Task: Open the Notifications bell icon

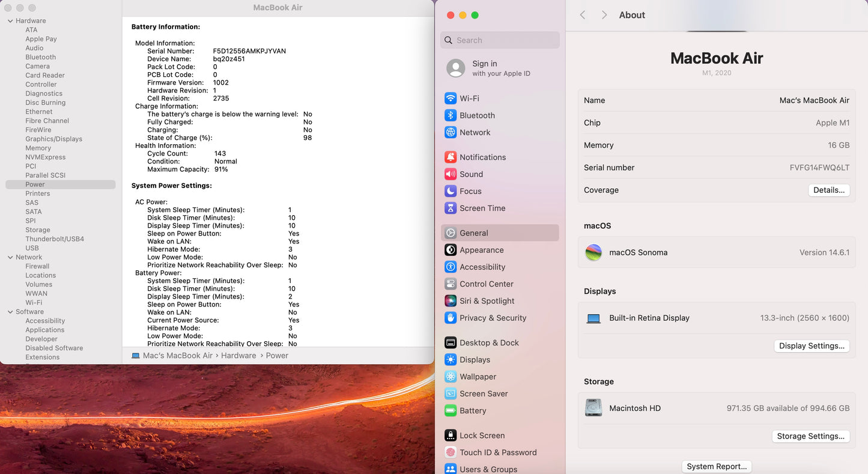Action: [451, 157]
